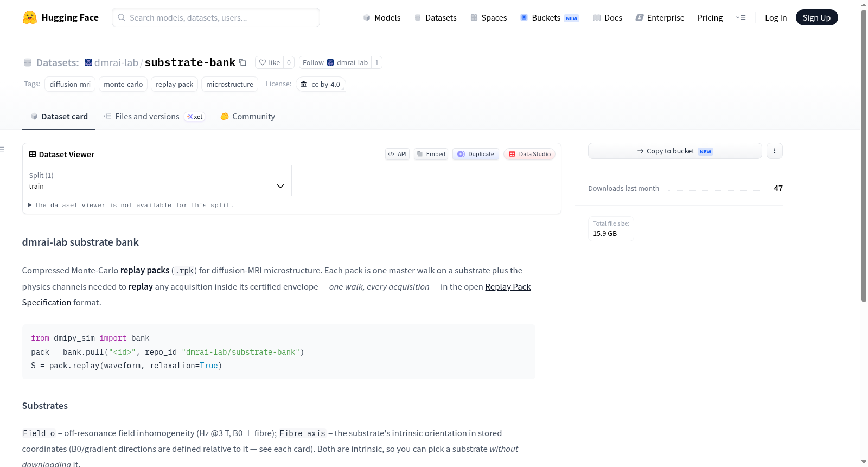This screenshot has width=868, height=467.
Task: Click the like count number
Action: 289,62
